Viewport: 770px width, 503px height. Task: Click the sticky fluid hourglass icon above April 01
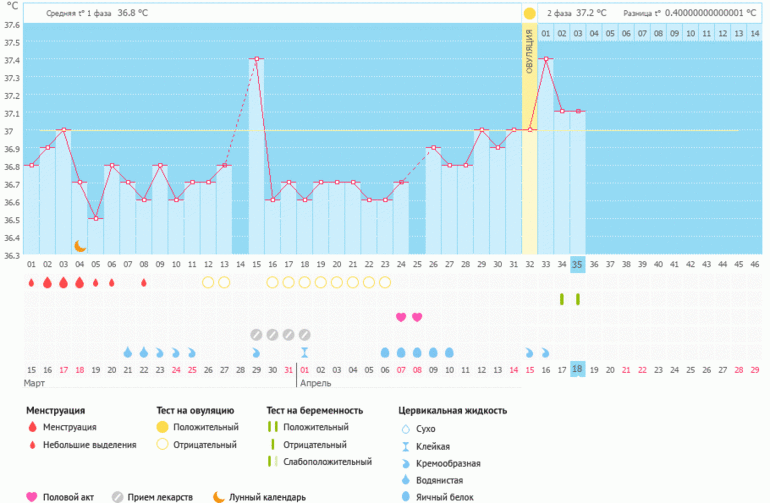(x=304, y=352)
